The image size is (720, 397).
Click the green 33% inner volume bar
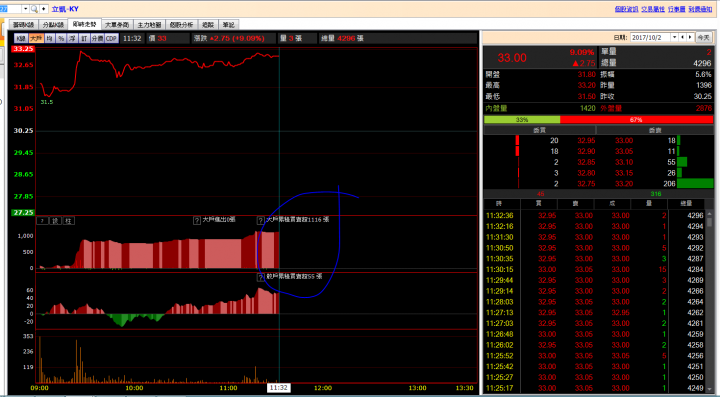522,119
